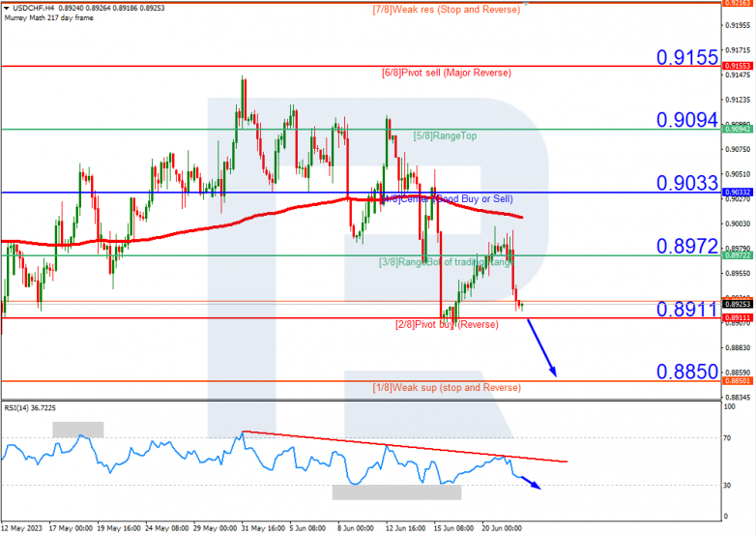Viewport: 756px width, 536px height.
Task: Click the dropdown triangle beside USDCHF,H4
Action: 6,8
